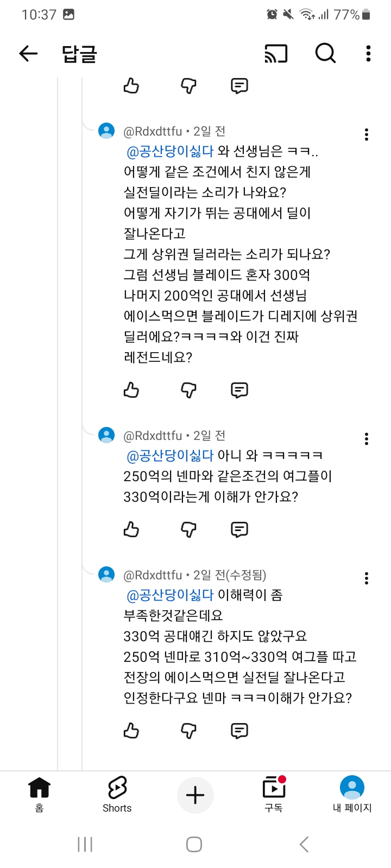Tap @공산당이싫다 mention in the edited comment
The height and width of the screenshot is (868, 391).
coord(170,596)
